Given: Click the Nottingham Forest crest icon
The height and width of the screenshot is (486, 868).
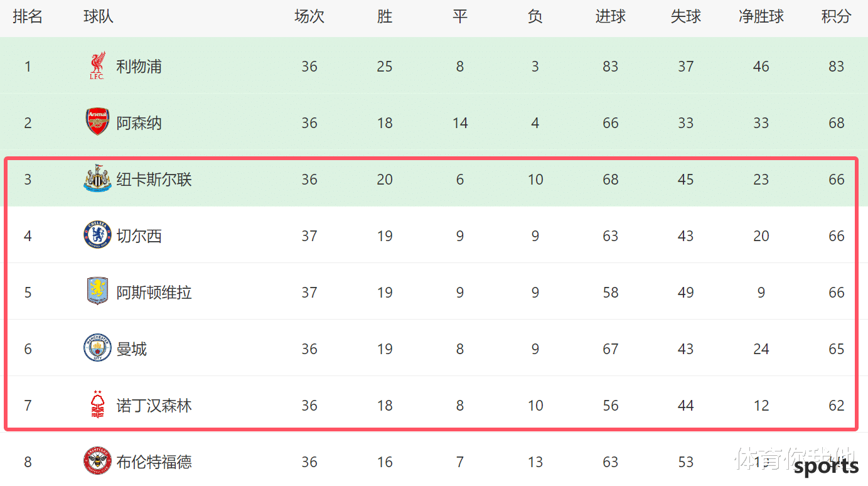Looking at the screenshot, I should pos(97,404).
